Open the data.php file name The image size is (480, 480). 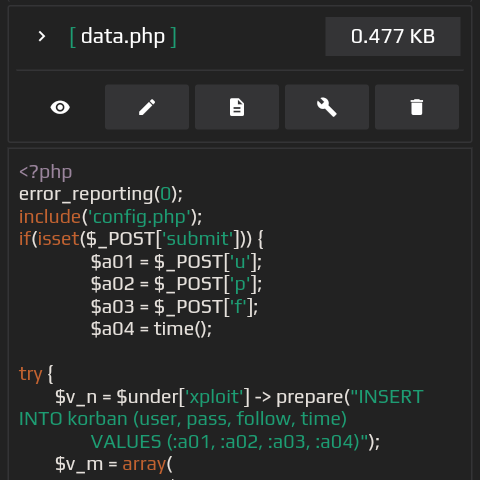[123, 37]
